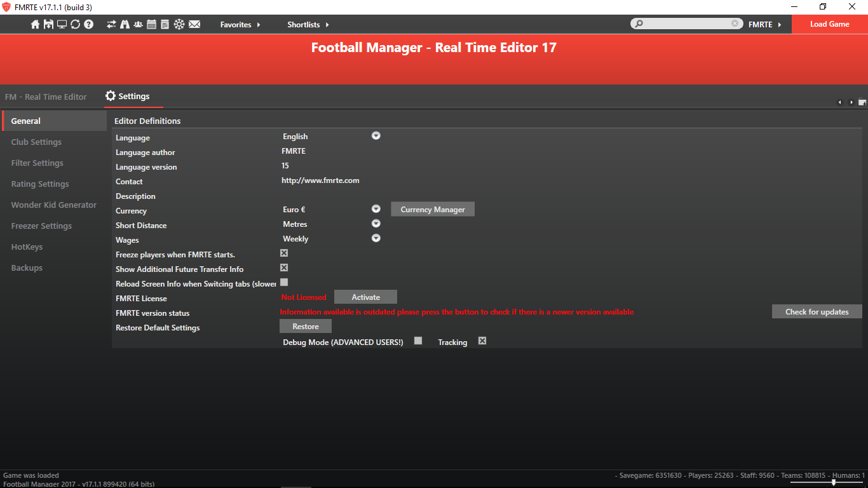
Task: Open the Language dropdown arrow
Action: point(376,135)
